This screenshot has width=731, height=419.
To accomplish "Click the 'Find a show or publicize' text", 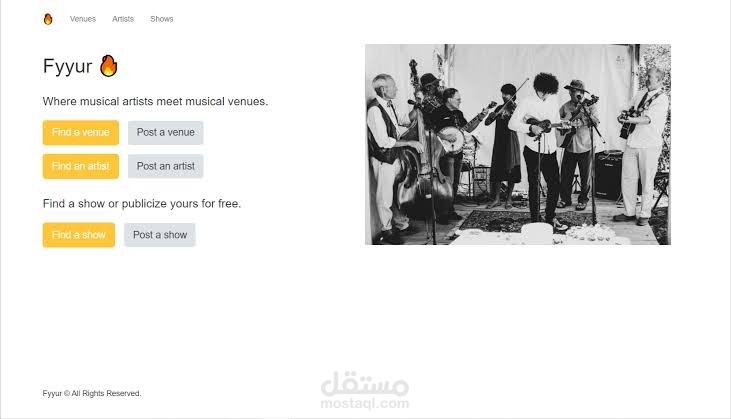I will tap(142, 204).
